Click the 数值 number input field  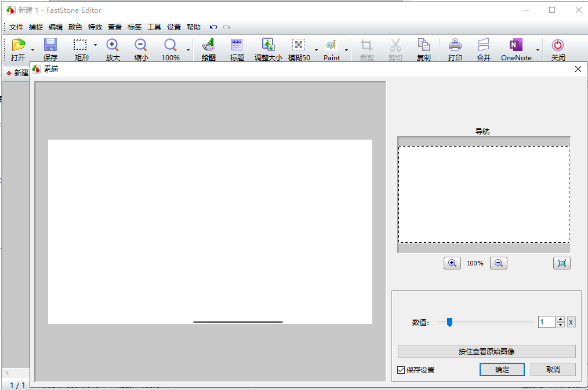tap(547, 322)
